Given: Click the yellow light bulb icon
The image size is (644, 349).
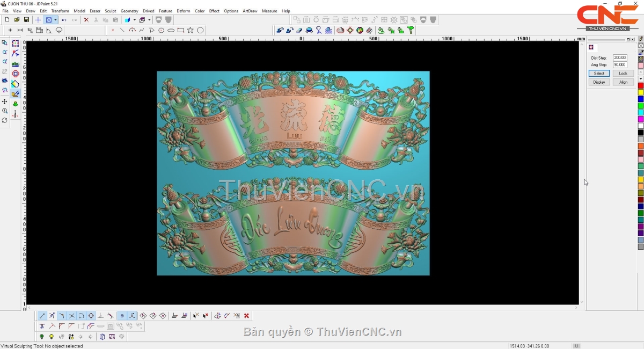Looking at the screenshot, I should (x=52, y=337).
